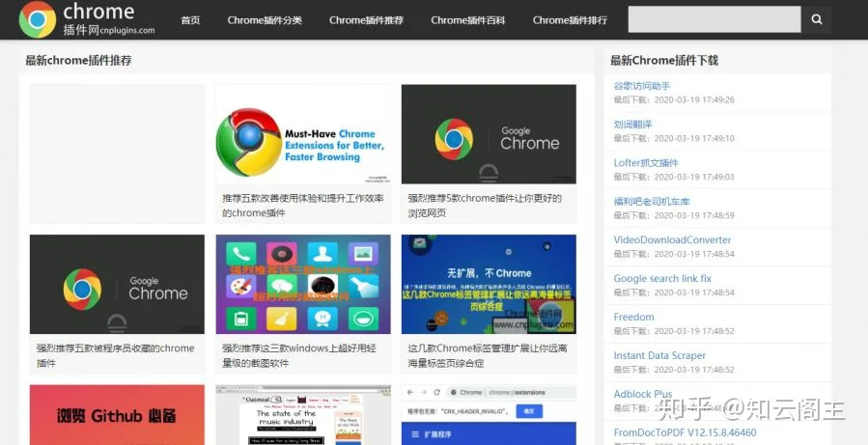The width and height of the screenshot is (868, 445).
Task: Click timestamp 2020-03-19 17:48:59
Action: click(x=694, y=215)
